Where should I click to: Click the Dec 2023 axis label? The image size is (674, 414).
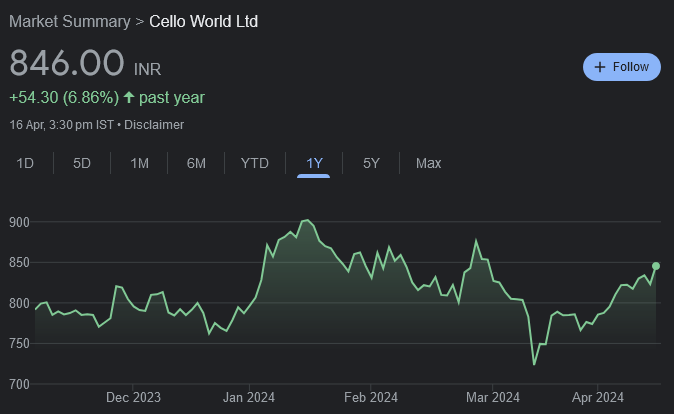click(133, 397)
